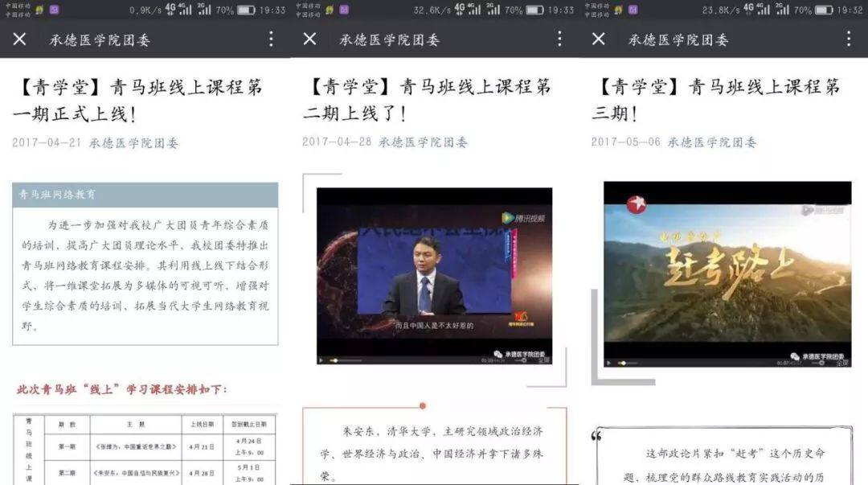Close the 第三期 article with the X icon
The image size is (868, 485).
click(599, 39)
